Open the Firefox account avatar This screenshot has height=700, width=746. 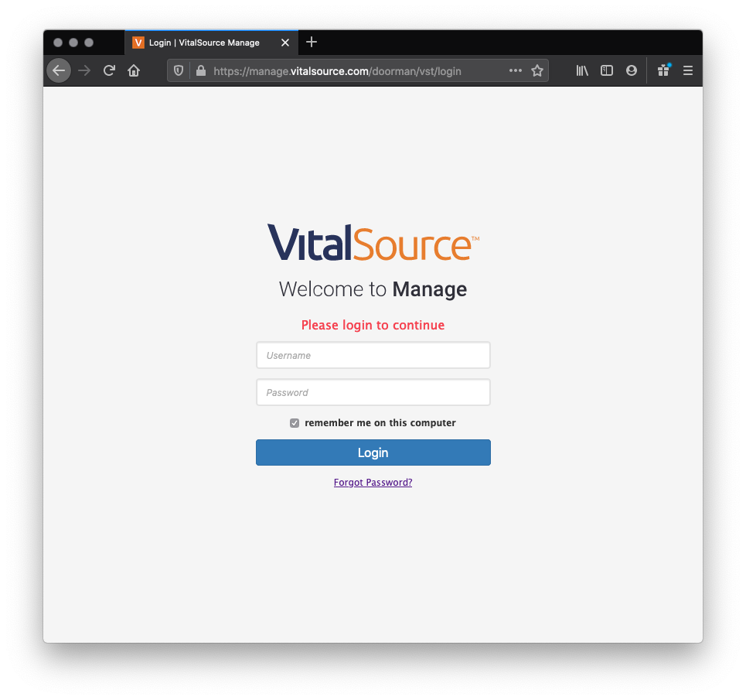(632, 71)
